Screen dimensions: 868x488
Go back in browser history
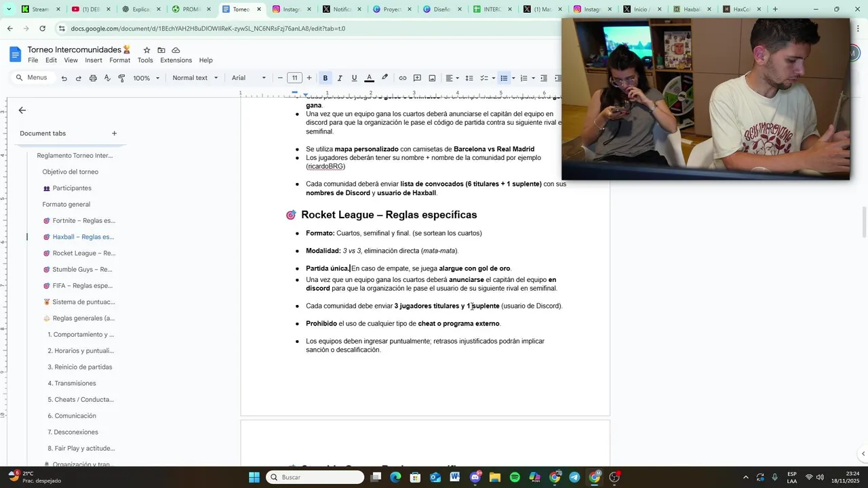[x=9, y=28]
